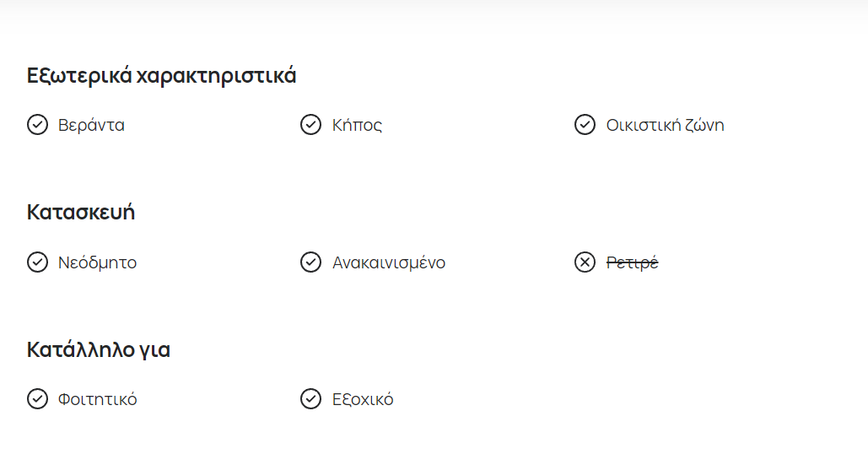This screenshot has height=465, width=868.
Task: Click the checkmark icon beside Φοιτητικό
Action: [37, 398]
